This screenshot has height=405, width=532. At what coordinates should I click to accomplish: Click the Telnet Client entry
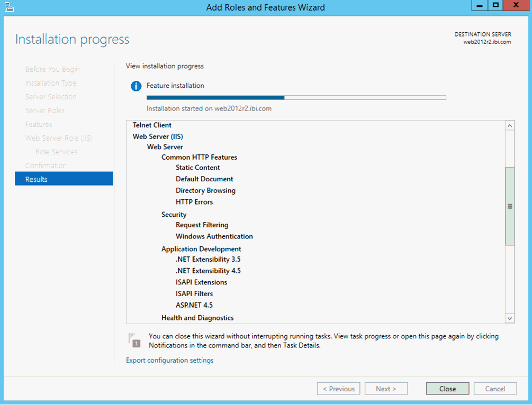click(152, 125)
